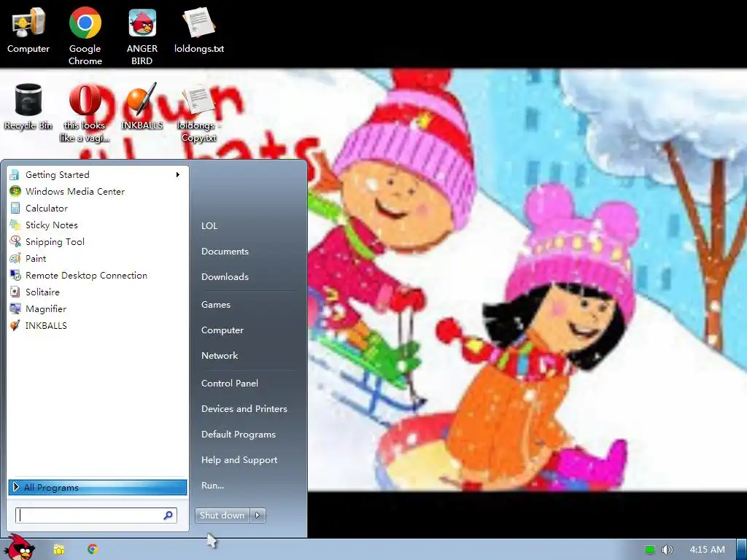Focus the Start menu search box
Viewport: 747px width, 560px height.
[96, 516]
